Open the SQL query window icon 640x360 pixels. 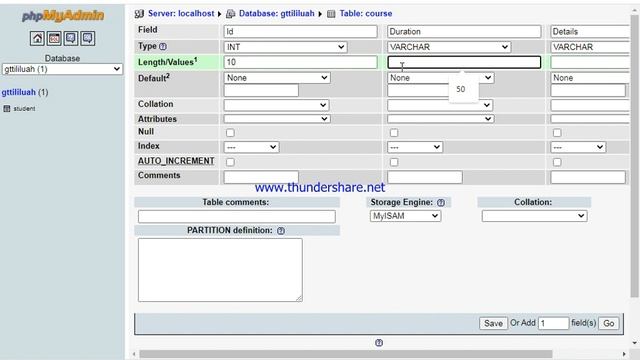pos(54,38)
